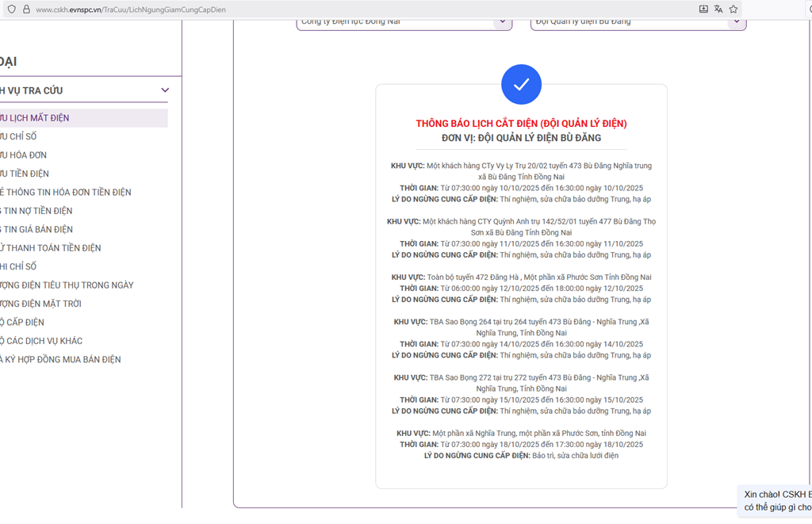Viewport: 812px width, 524px height.
Task: Open the Tiền điện sidebar link
Action: 25,174
